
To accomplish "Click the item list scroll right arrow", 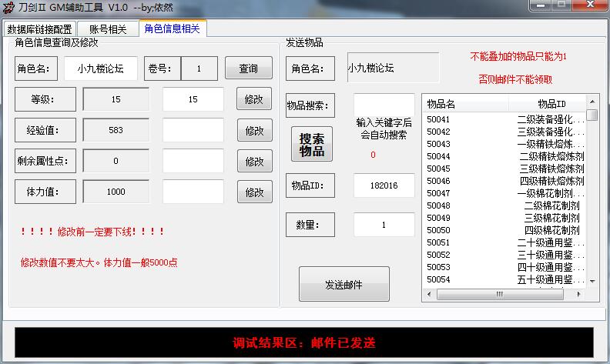I will (579, 295).
